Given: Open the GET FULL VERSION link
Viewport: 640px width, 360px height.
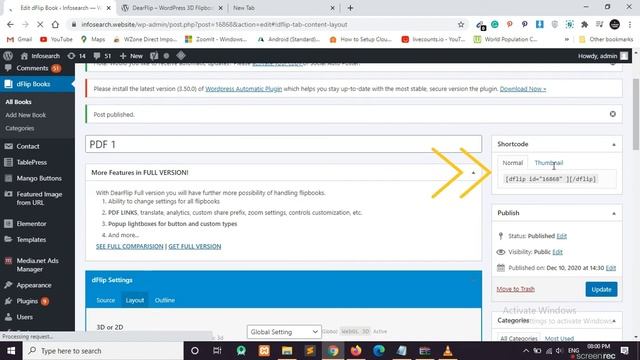Looking at the screenshot, I should pos(195,247).
